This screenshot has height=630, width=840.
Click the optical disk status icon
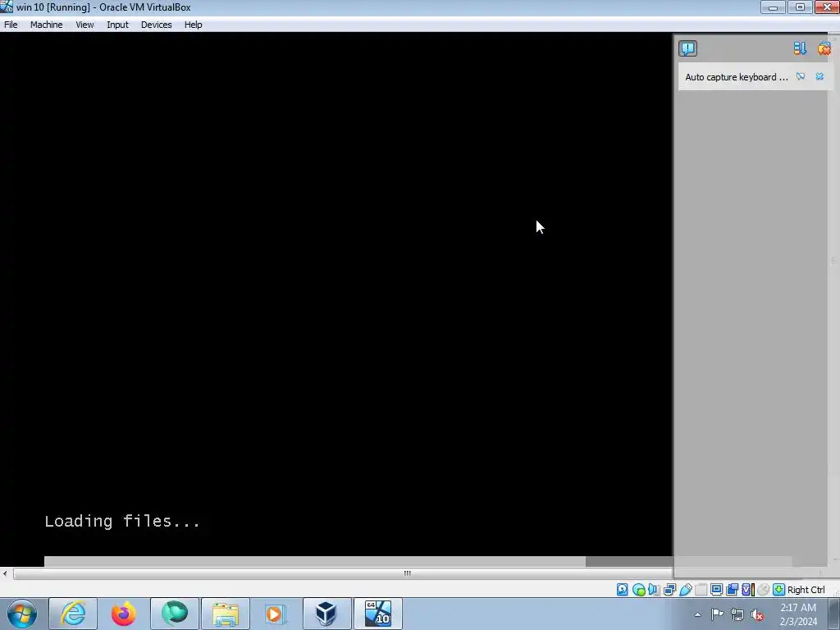(638, 589)
